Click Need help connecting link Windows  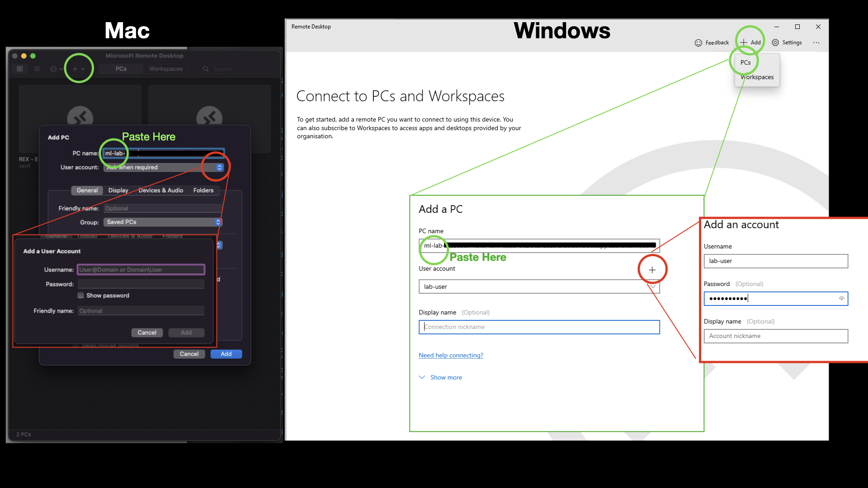pyautogui.click(x=450, y=355)
